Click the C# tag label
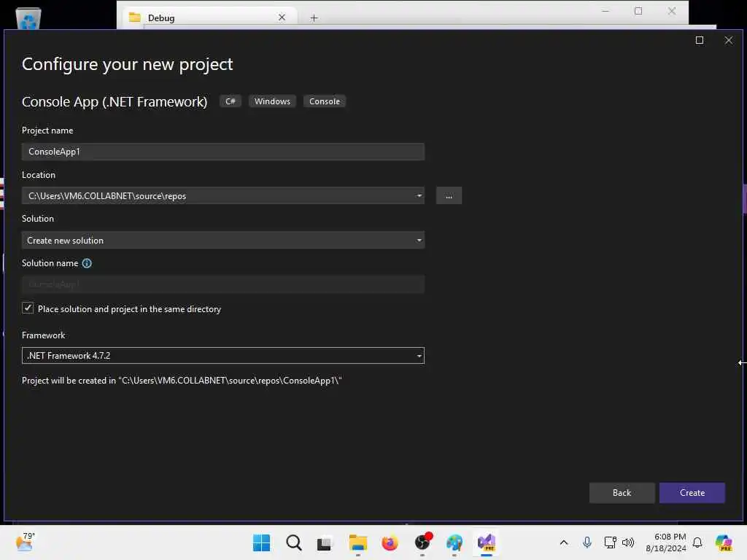Screen dimensions: 747x560 [231, 101]
